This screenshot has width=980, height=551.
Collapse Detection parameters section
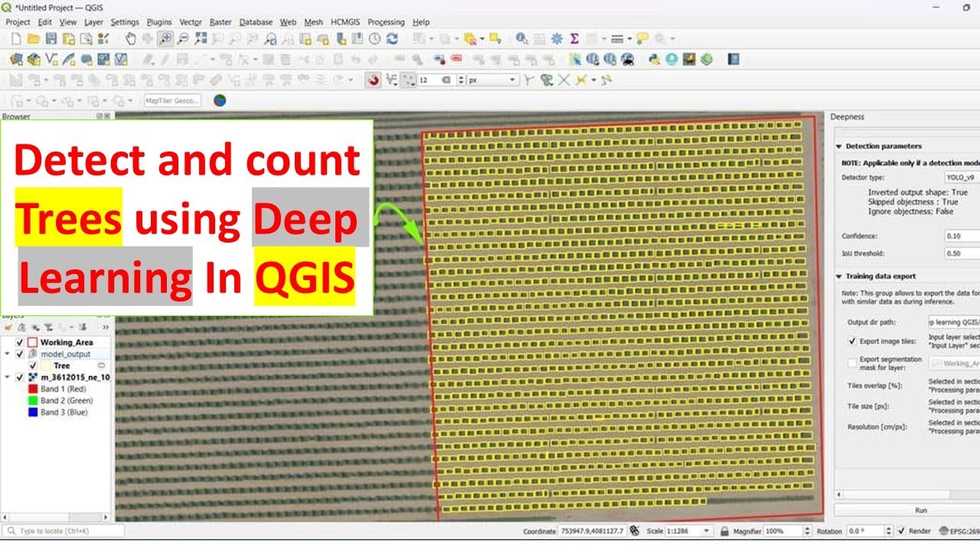(x=839, y=145)
